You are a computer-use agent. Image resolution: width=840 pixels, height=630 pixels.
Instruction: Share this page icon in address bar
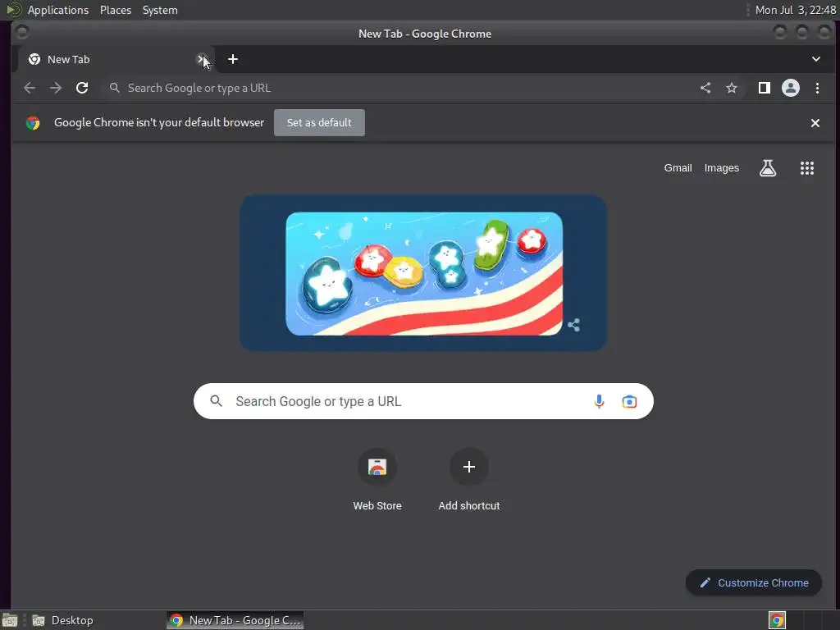(705, 88)
